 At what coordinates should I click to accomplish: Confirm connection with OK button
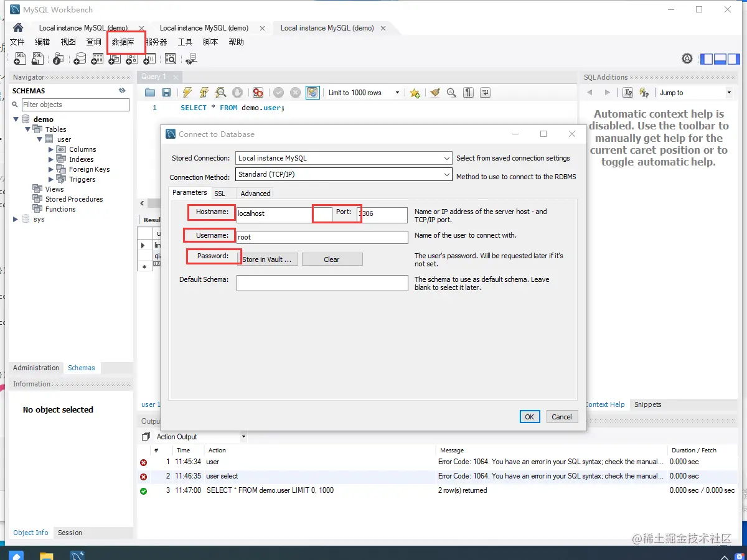point(529,417)
